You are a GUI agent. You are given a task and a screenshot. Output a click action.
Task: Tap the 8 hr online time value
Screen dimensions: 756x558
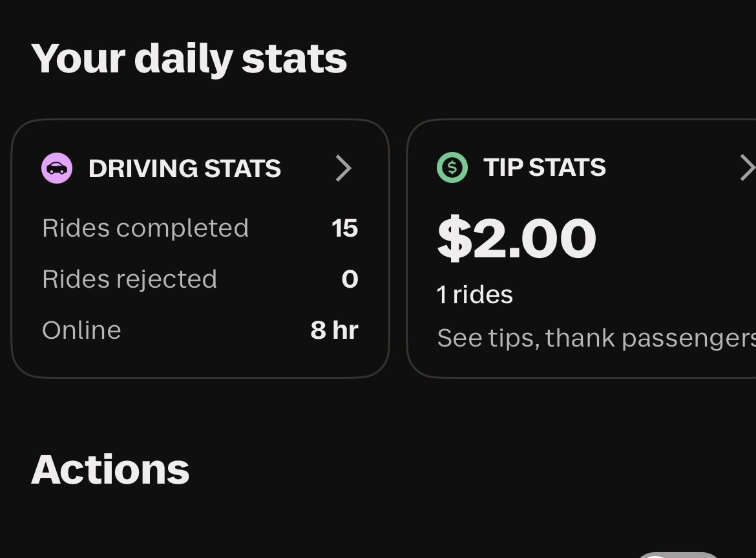tap(334, 330)
